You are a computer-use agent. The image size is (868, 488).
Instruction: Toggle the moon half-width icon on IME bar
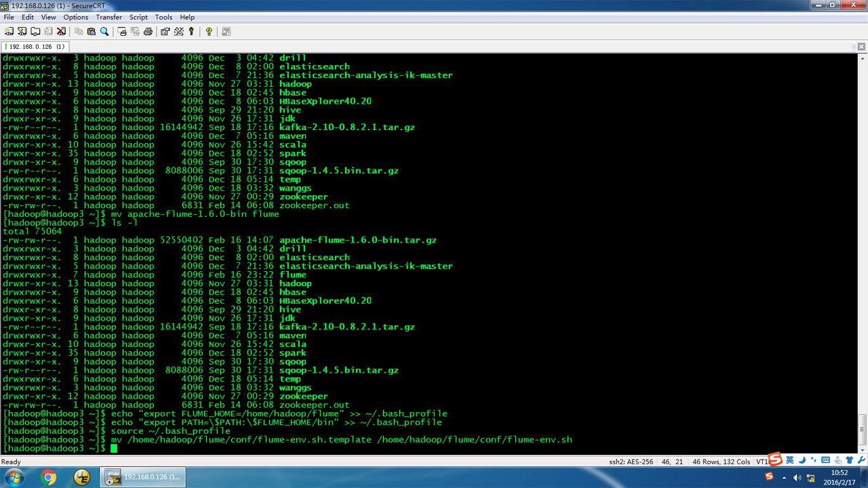coord(802,460)
